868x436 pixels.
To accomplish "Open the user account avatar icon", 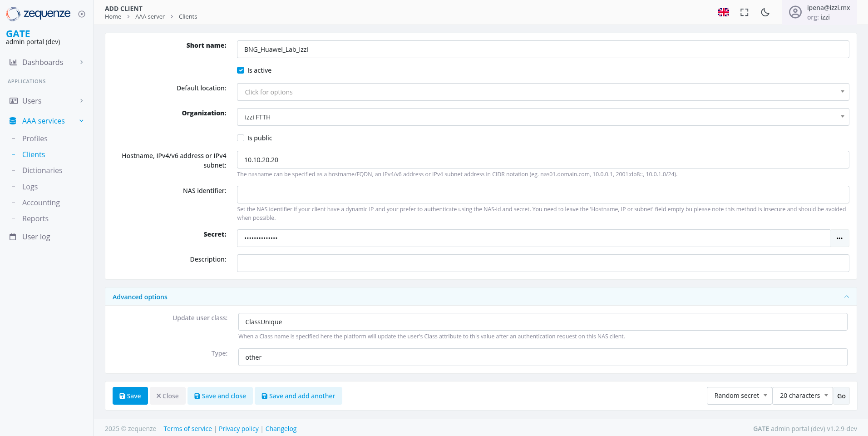I will pos(795,12).
